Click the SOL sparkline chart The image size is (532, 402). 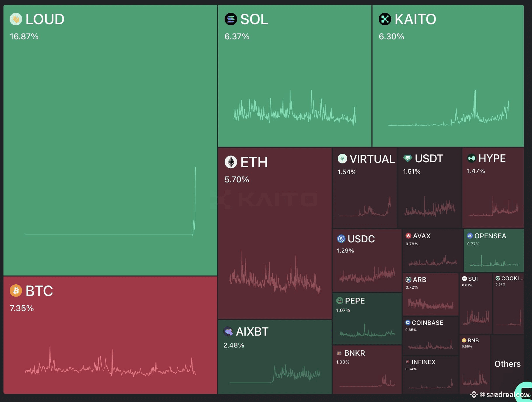click(295, 108)
